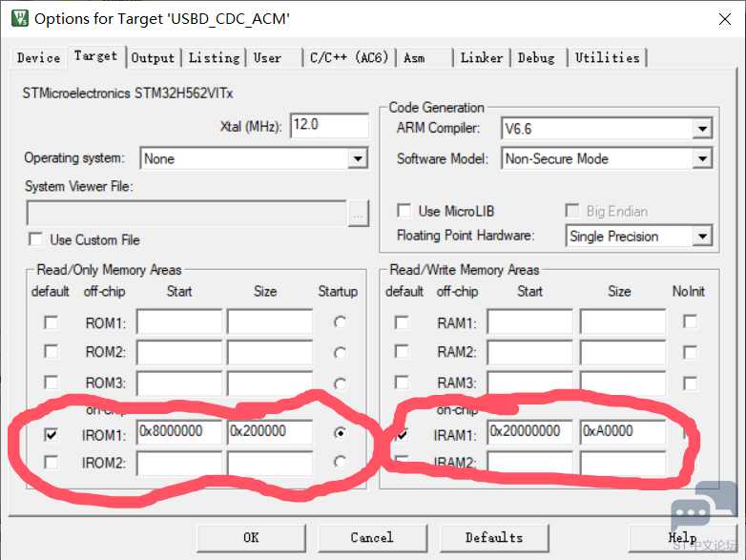Click the ROM2 Size field
746x560 pixels.
[270, 352]
